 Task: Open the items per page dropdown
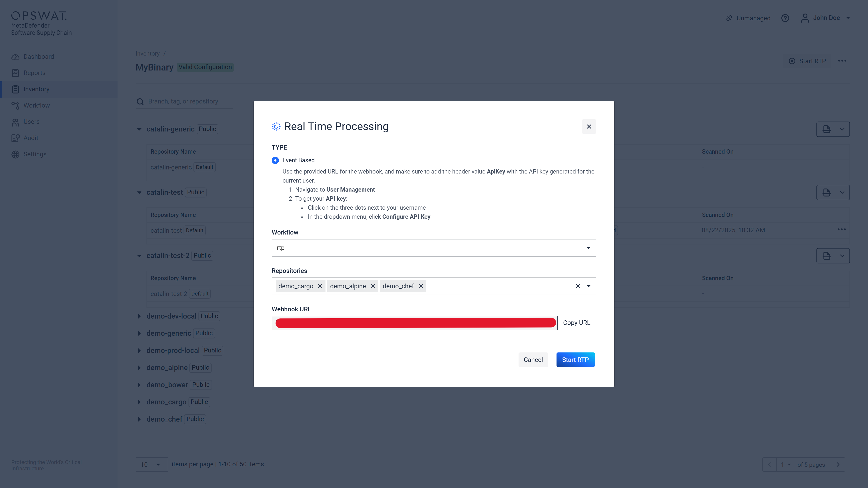point(152,465)
